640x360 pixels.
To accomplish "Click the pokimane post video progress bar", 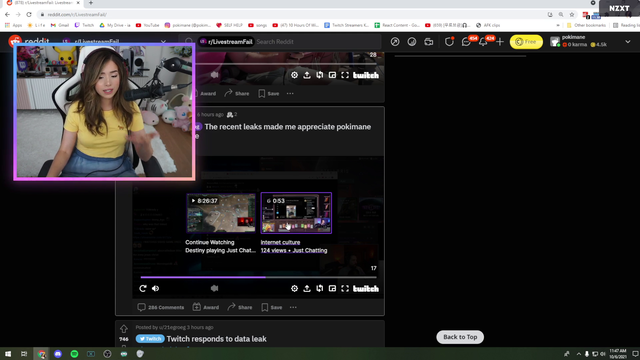I will [258, 277].
